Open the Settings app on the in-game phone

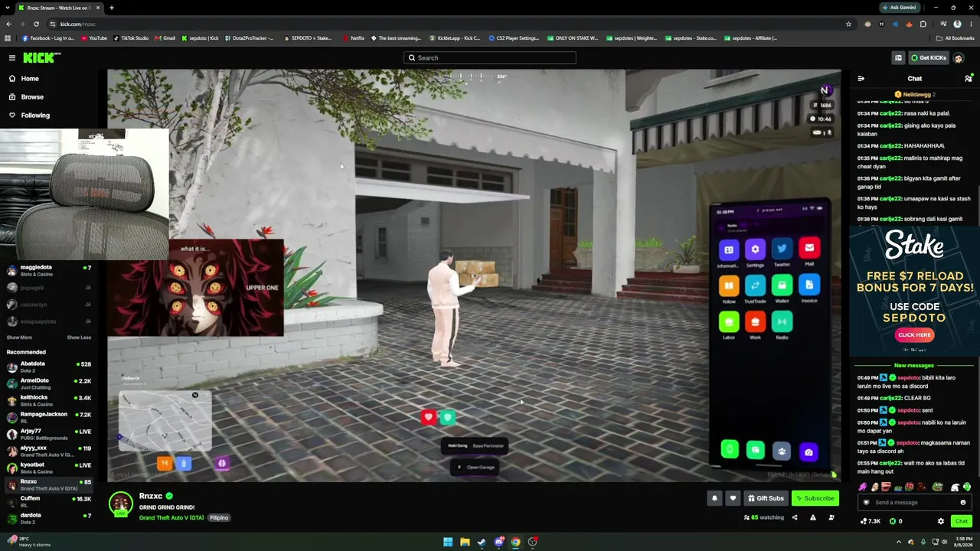pos(755,250)
